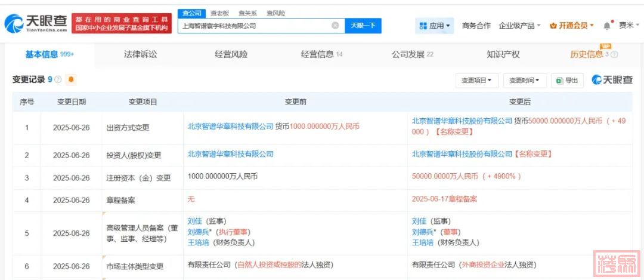The height and width of the screenshot is (280, 644).
Task: Switch to the 法律诉讼 tab
Action: coord(140,54)
